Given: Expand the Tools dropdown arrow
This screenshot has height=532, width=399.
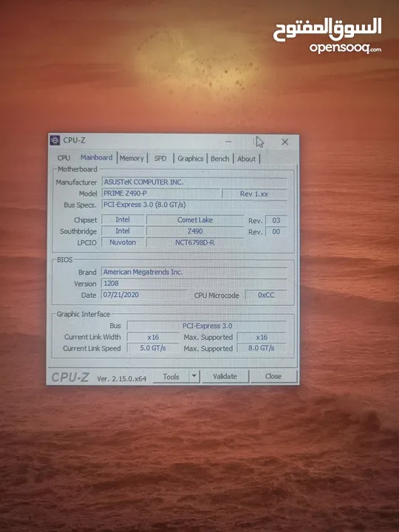Looking at the screenshot, I should 194,376.
